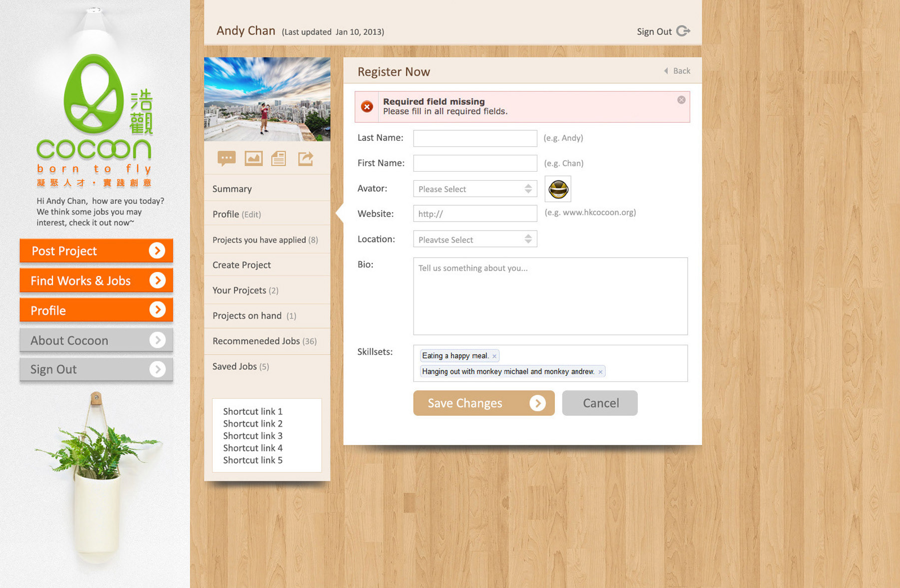The width and height of the screenshot is (900, 588).
Task: Click the Cocoon logo
Action: click(x=95, y=120)
